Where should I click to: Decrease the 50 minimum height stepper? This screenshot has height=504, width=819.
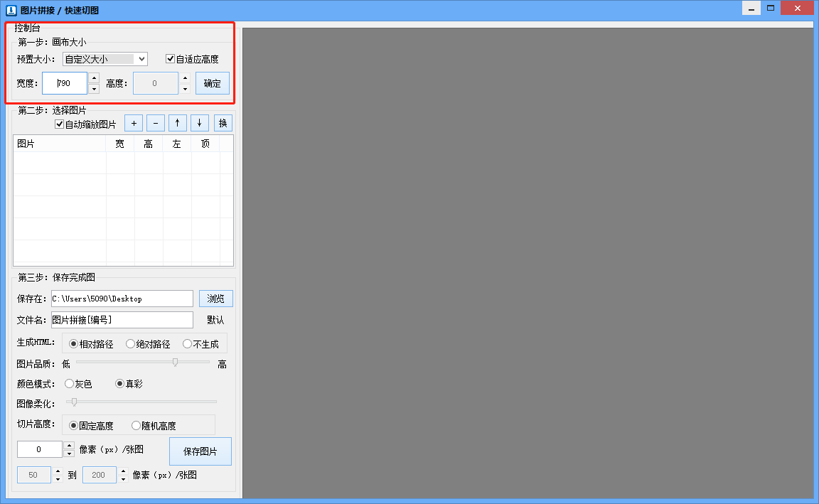pyautogui.click(x=58, y=479)
